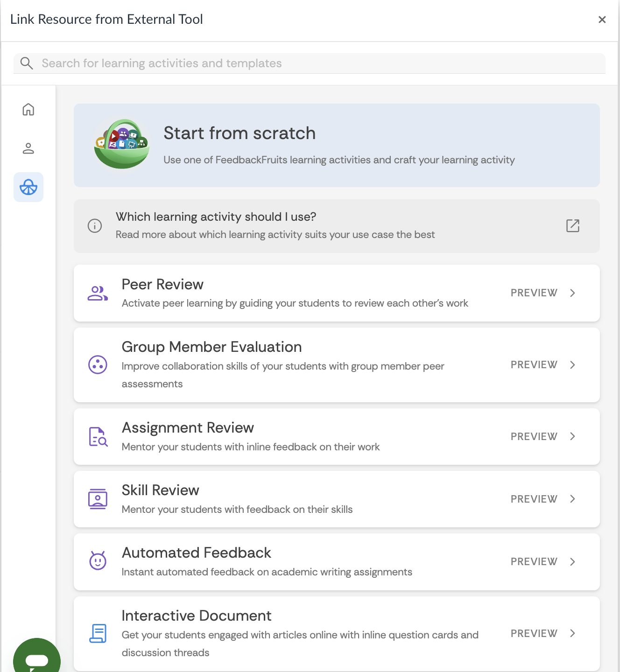Image resolution: width=620 pixels, height=672 pixels.
Task: Select the FeedbackFruits catalog icon in sidebar
Action: (x=28, y=187)
